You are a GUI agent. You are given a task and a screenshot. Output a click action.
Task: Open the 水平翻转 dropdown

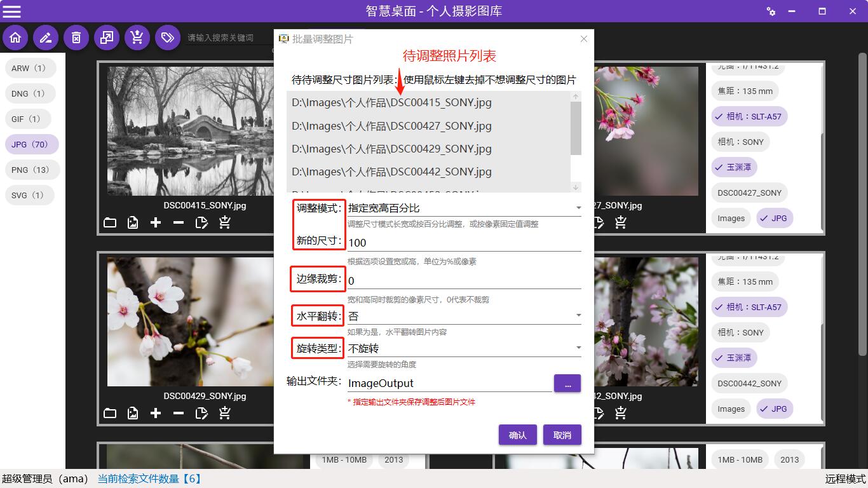click(578, 316)
